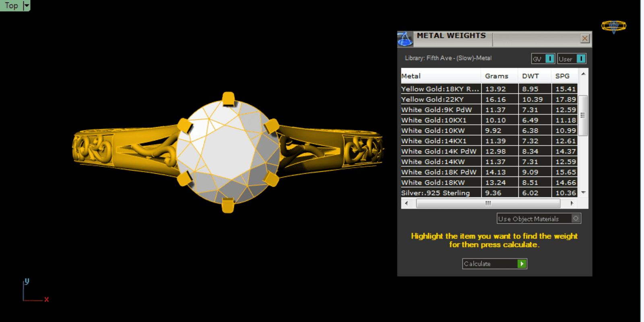Toggle the User library switch
Viewport: 644px width, 322px height.
point(581,59)
